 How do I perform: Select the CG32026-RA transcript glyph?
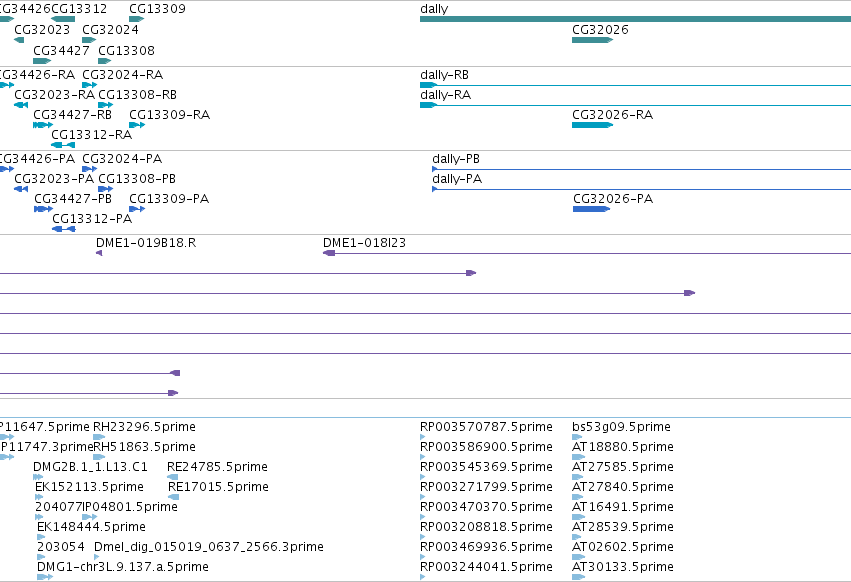(x=593, y=125)
